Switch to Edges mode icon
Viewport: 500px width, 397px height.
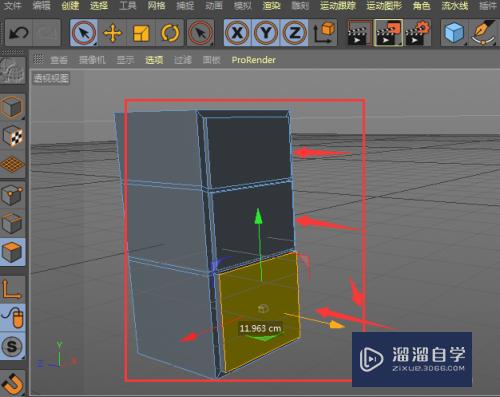click(x=13, y=223)
